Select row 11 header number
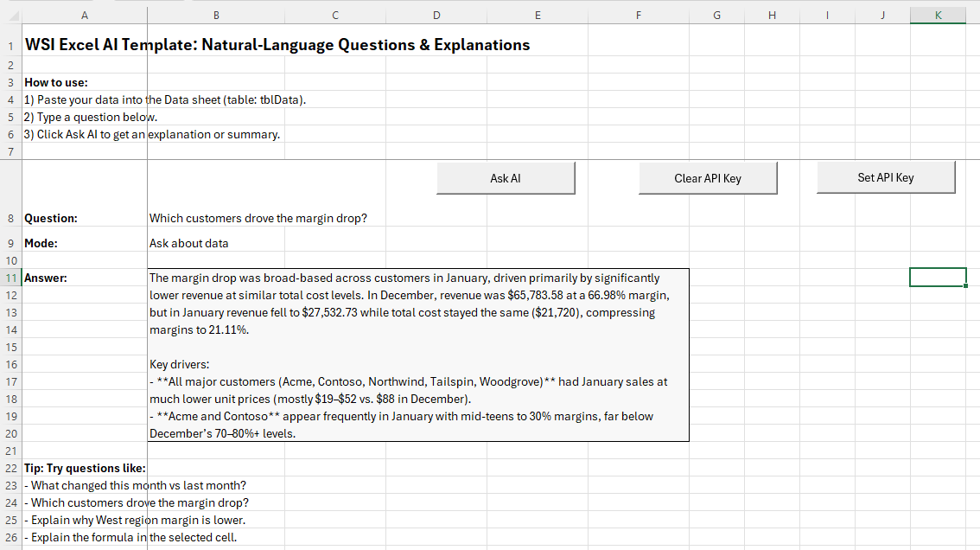The height and width of the screenshot is (550, 980). click(10, 278)
